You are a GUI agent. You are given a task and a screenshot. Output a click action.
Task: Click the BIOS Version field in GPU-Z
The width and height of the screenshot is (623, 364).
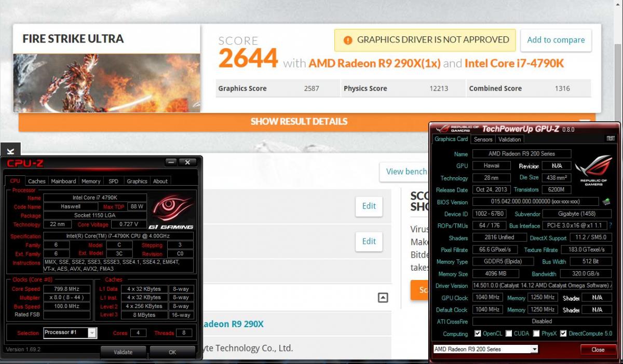(536, 202)
